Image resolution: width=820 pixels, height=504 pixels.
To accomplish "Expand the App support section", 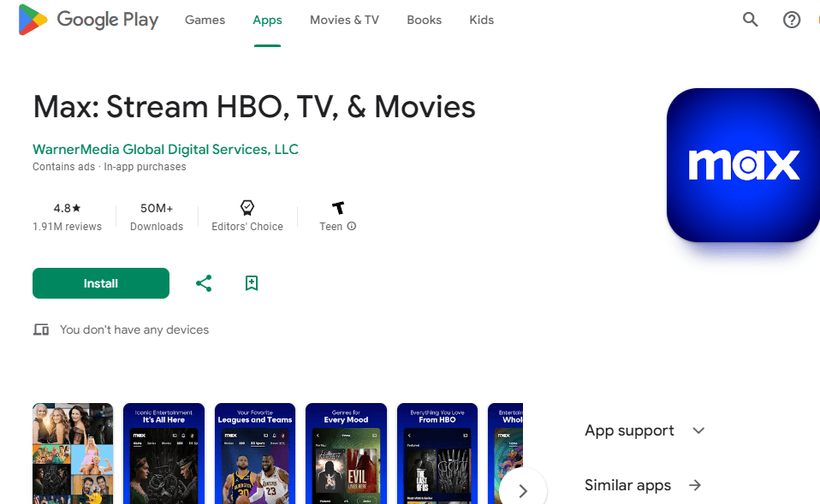I will [645, 430].
